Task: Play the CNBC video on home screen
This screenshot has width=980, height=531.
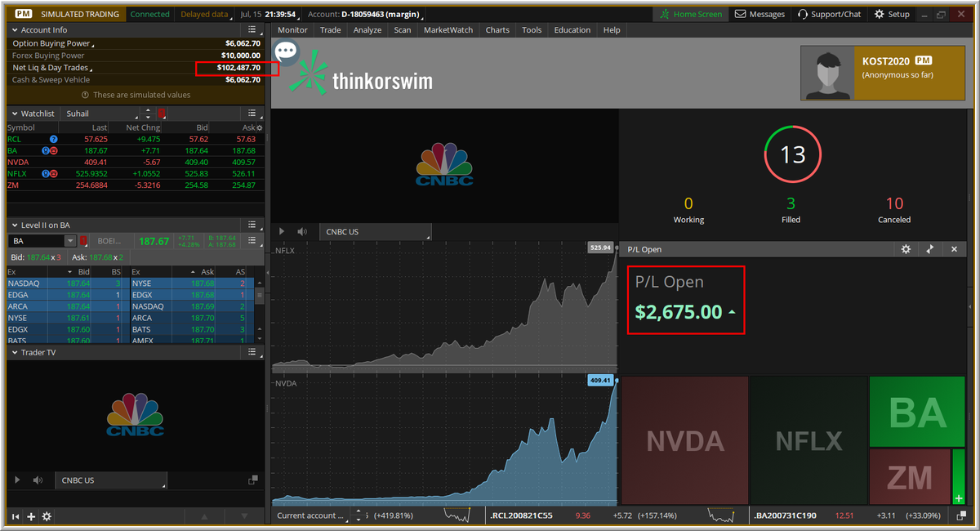Action: click(x=283, y=232)
